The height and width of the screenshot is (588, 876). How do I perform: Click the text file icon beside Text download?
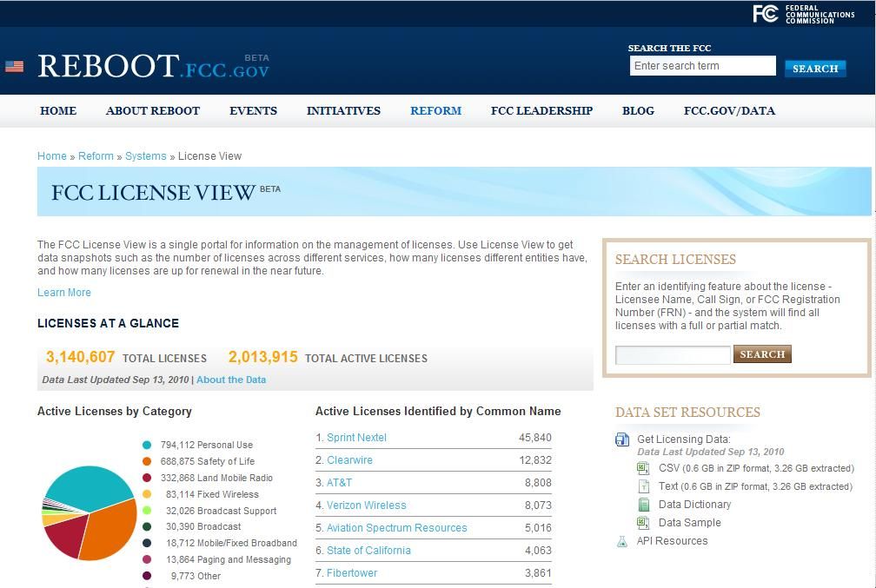pos(643,486)
